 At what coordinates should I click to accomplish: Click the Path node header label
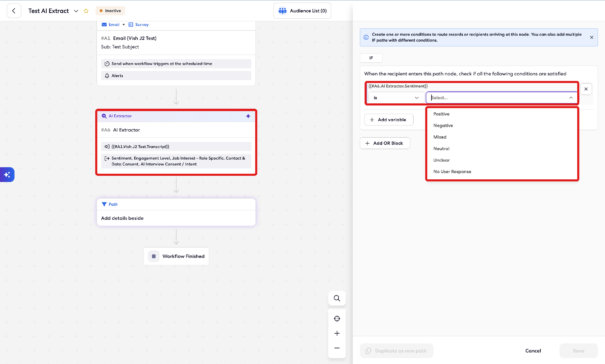(113, 204)
